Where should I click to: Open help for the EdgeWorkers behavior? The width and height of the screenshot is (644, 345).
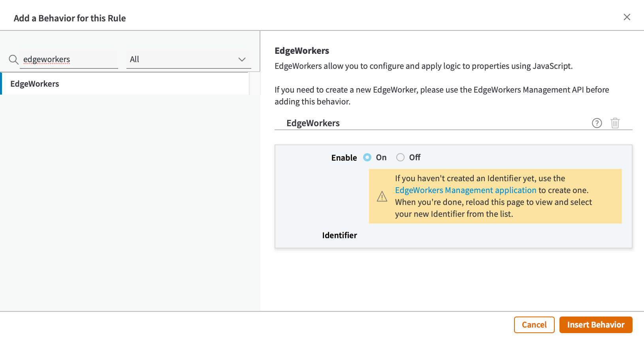coord(597,123)
